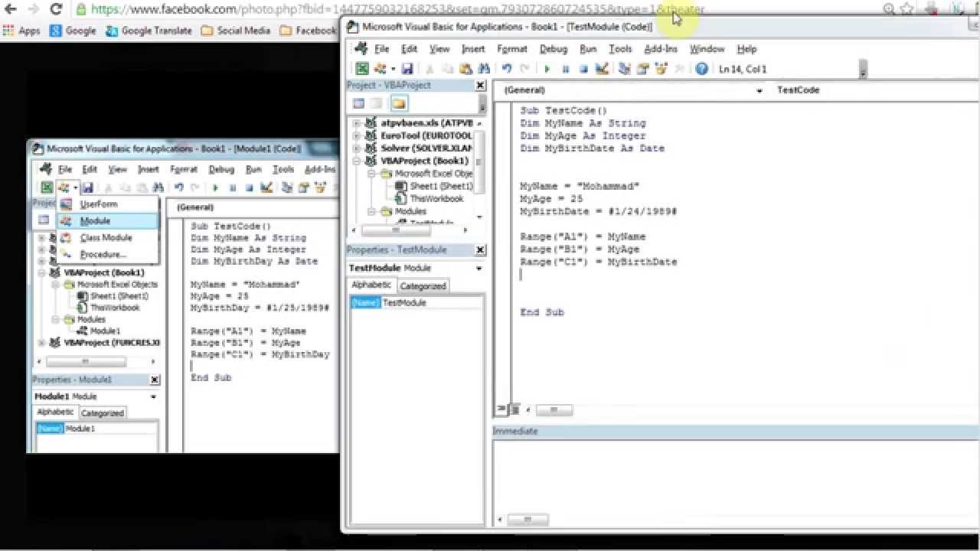
Task: Click the Undo icon in TestModule window toolbar
Action: tap(507, 69)
